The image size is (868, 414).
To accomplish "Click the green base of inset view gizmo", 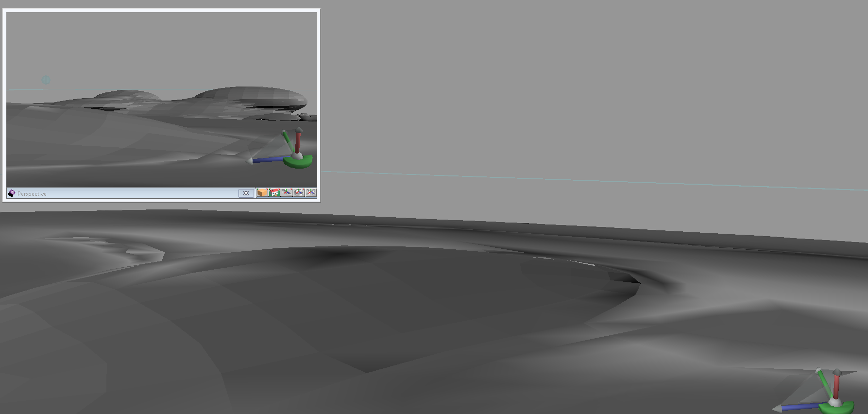I will pyautogui.click(x=298, y=162).
